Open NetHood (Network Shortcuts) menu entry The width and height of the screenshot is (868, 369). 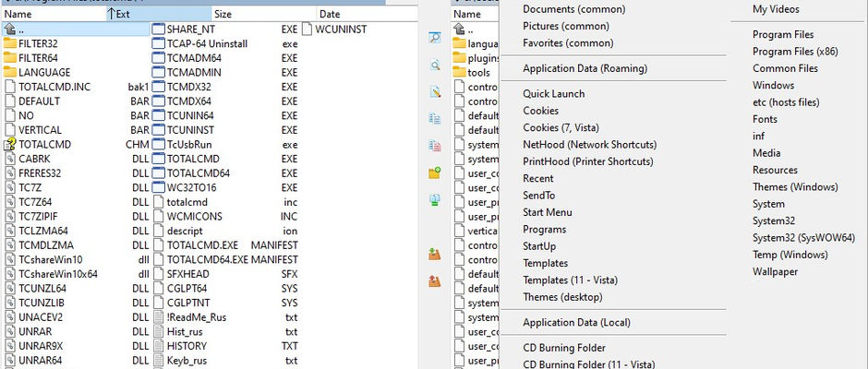589,145
